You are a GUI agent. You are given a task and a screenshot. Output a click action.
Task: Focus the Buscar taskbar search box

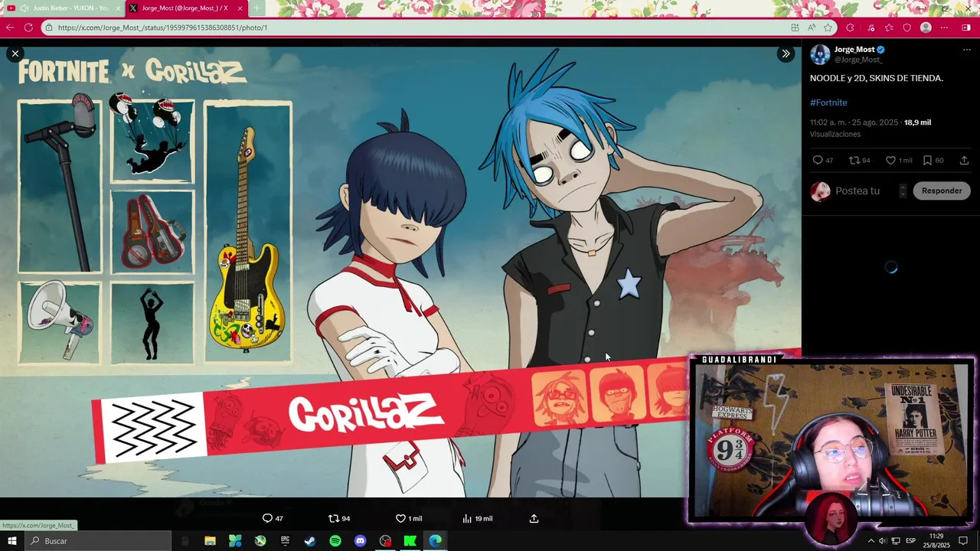98,541
